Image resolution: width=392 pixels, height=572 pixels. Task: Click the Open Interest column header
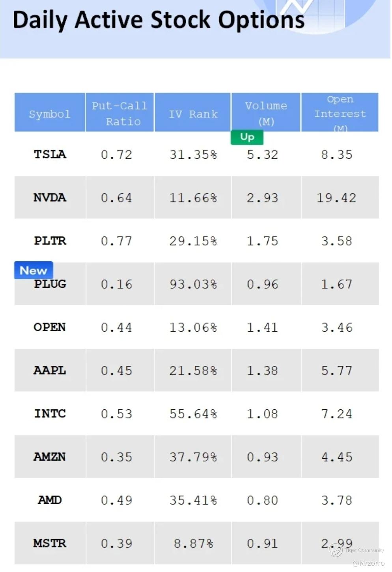[x=340, y=113]
